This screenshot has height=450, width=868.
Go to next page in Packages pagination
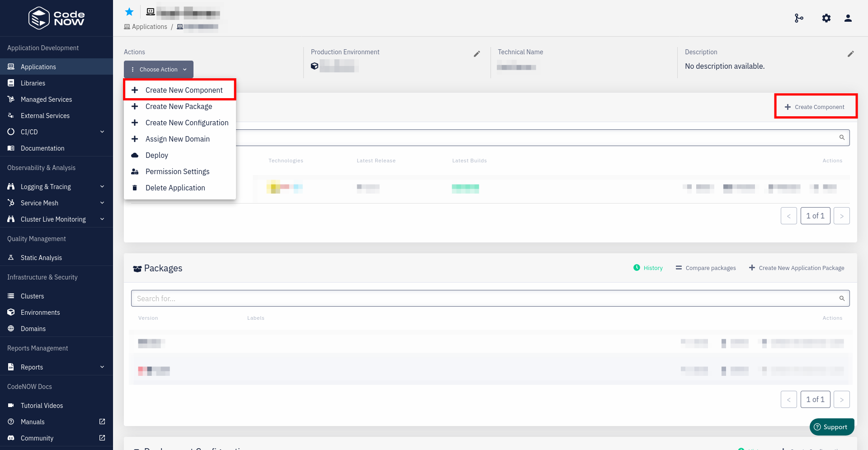tap(842, 399)
